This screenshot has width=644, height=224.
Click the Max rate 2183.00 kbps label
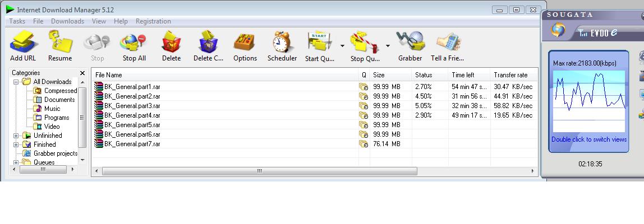tap(584, 63)
